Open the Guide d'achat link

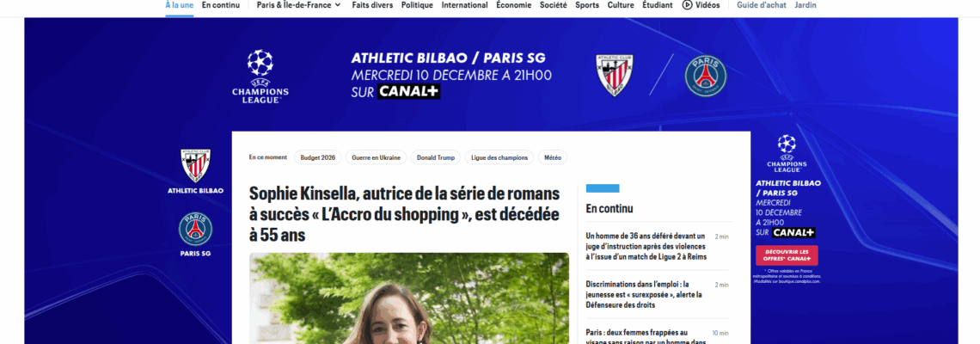[762, 5]
